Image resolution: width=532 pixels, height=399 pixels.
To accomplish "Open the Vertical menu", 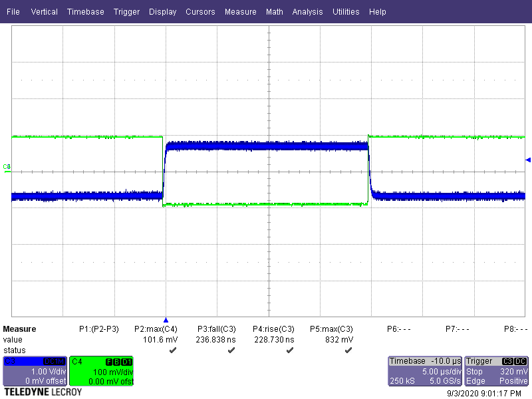I will point(44,11).
